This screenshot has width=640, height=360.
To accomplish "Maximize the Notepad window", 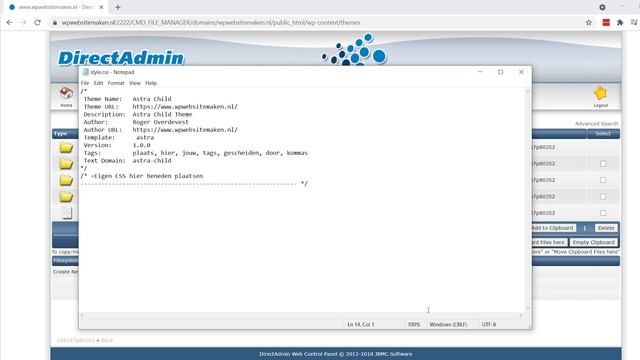I will (x=500, y=72).
